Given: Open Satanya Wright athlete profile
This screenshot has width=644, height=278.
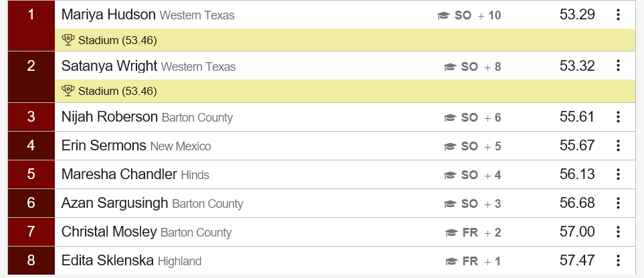Looking at the screenshot, I should pyautogui.click(x=109, y=65).
